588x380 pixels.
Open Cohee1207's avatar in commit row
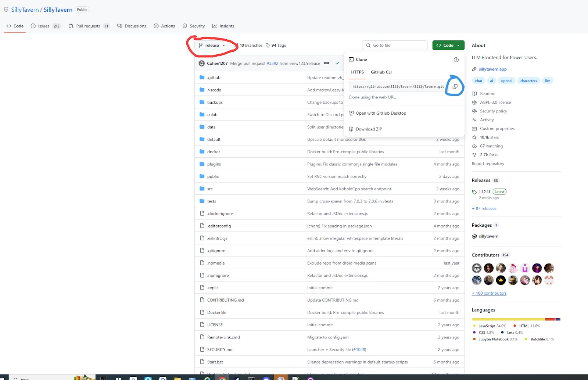(201, 63)
